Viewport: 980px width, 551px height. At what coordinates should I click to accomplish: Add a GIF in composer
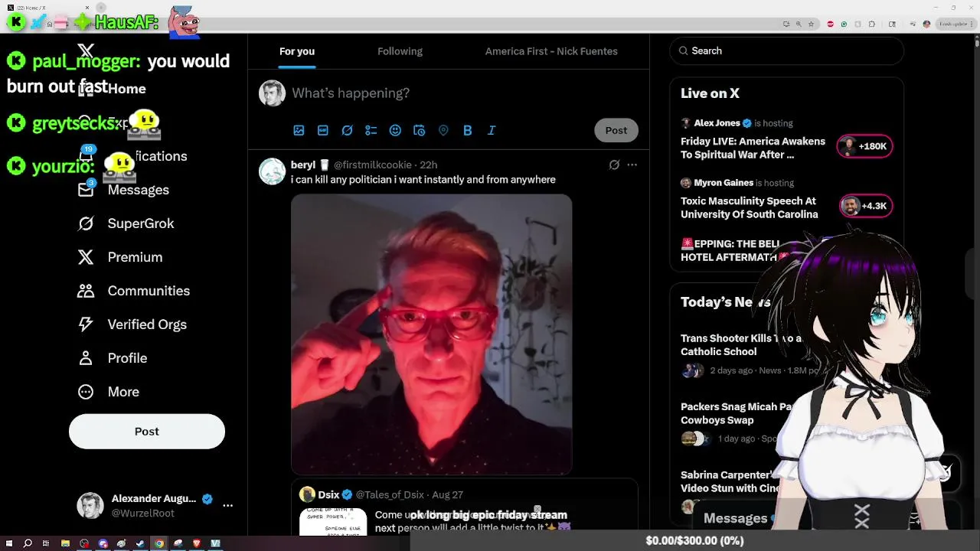323,130
